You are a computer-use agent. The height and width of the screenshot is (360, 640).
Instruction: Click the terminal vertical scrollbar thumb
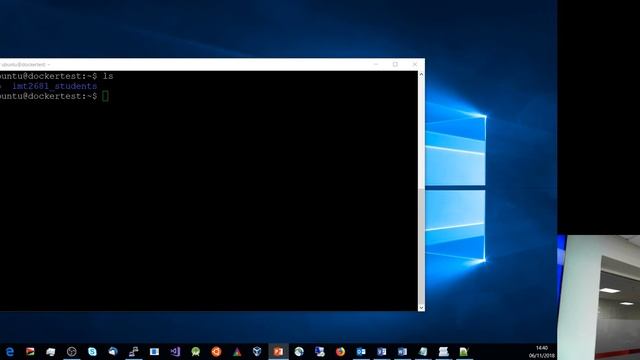point(421,246)
